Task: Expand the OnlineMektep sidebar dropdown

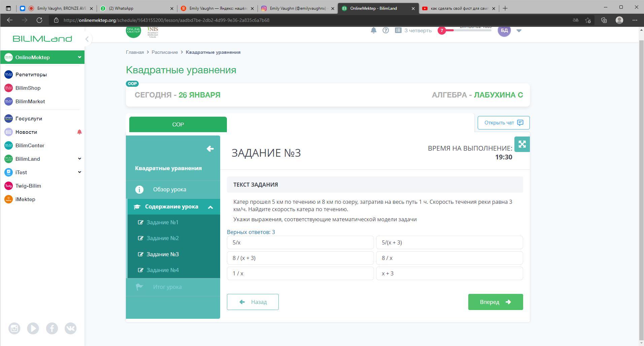Action: click(79, 57)
